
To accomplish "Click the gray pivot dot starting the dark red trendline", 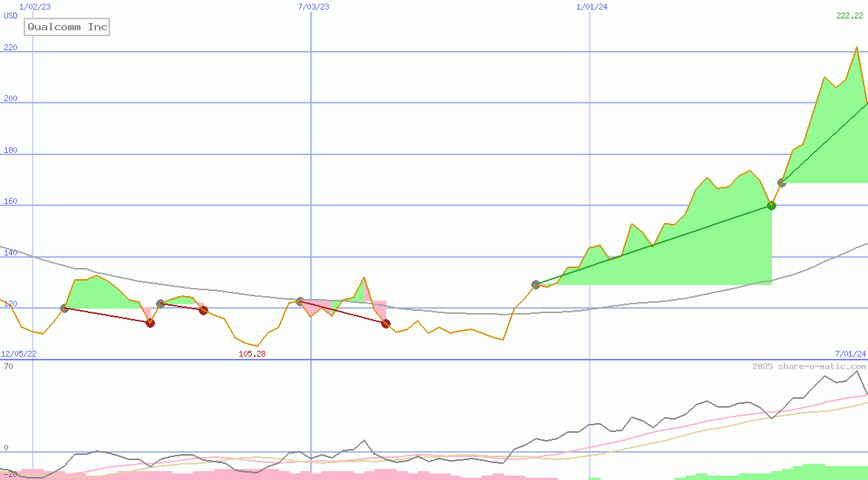I will pos(65,309).
